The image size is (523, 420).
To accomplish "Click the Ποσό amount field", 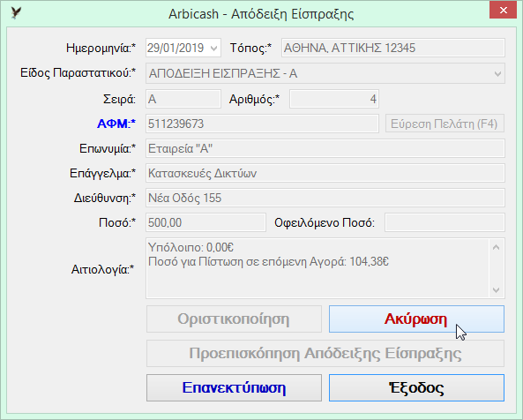I will [x=205, y=222].
